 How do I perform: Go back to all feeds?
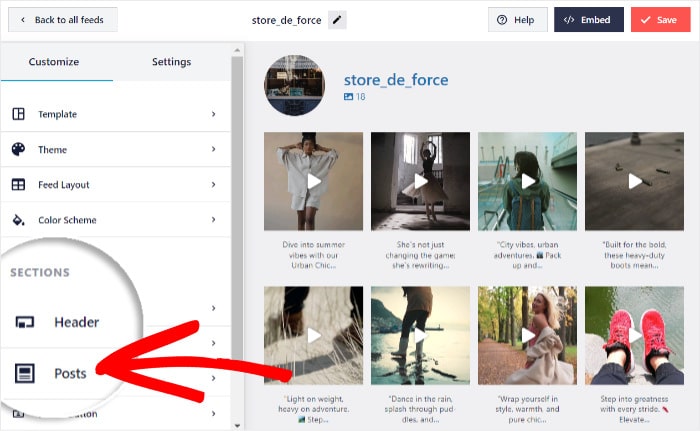pyautogui.click(x=63, y=20)
